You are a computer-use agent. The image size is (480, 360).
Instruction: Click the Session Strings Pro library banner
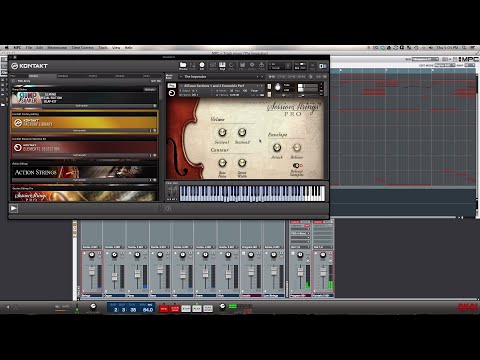84,196
